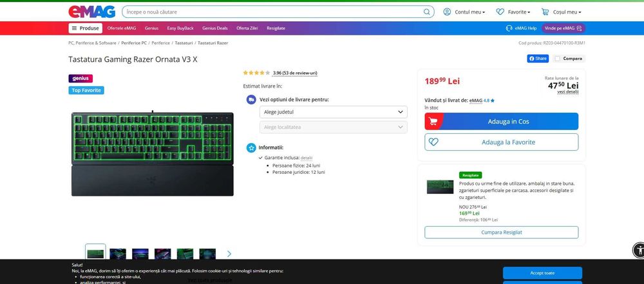Click the next-thumbnail arrow in gallery
This screenshot has width=644, height=284.
[x=229, y=254]
